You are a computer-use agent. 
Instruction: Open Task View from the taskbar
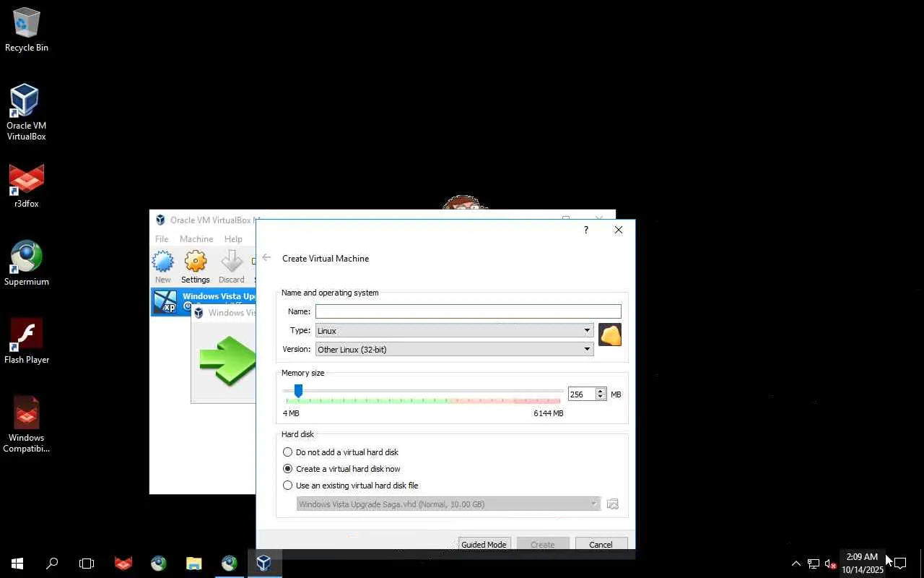click(x=87, y=564)
